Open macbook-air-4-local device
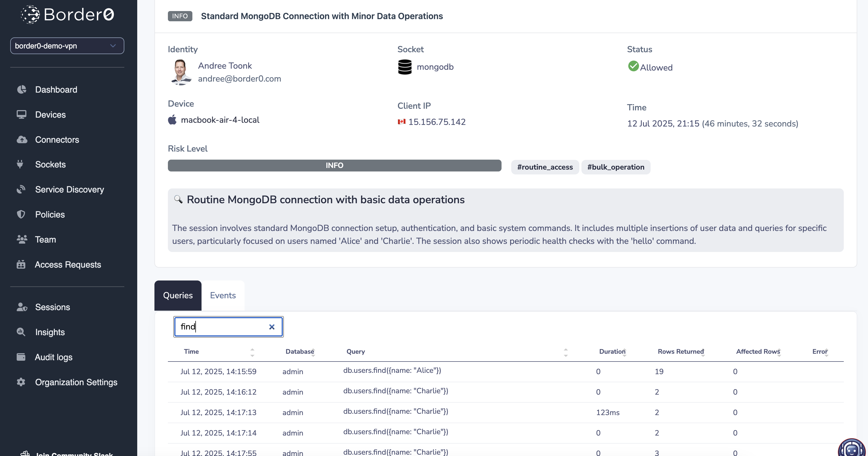The image size is (868, 456). click(x=220, y=120)
